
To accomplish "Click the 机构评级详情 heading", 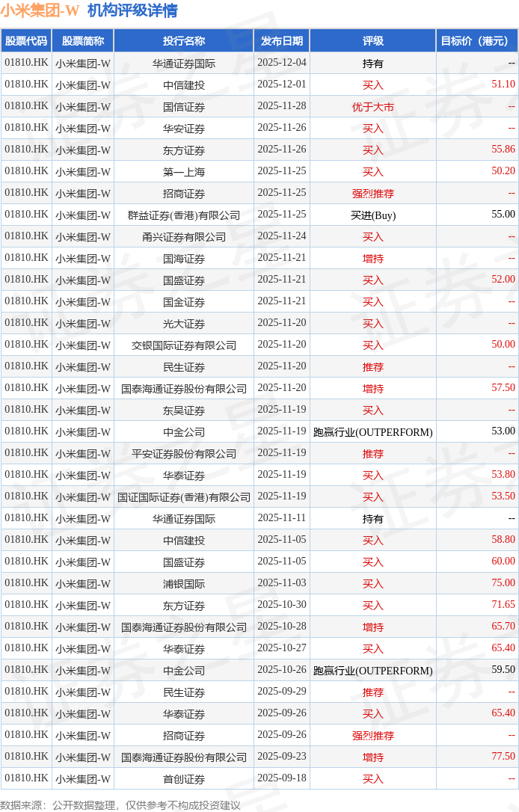I will point(132,10).
